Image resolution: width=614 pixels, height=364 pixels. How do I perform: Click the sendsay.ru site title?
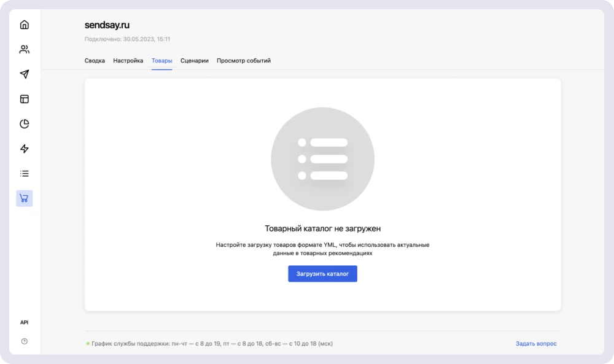click(x=107, y=25)
